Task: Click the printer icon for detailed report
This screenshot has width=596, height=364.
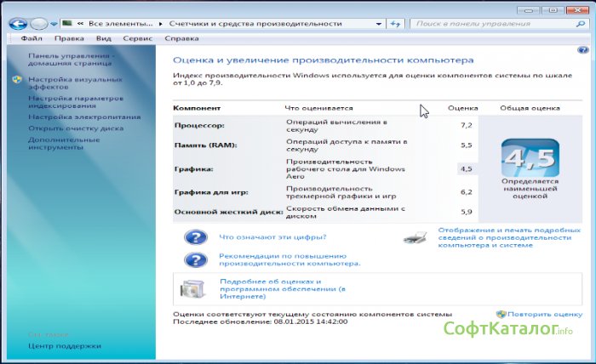Action: [417, 237]
